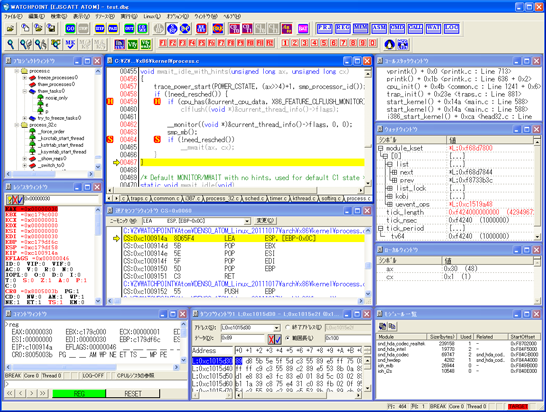Toggle the S breakpoint at line 00464
Viewport: 546px width, 412px height.
[110, 139]
